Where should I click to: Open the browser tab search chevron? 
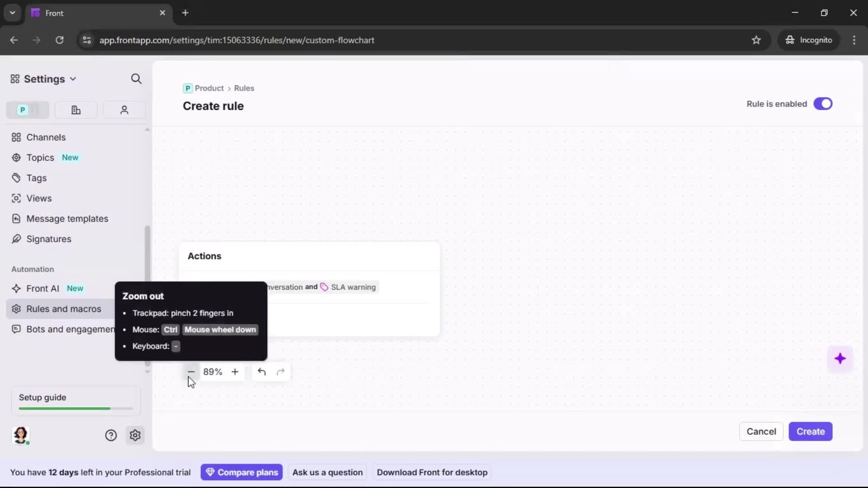(x=12, y=13)
